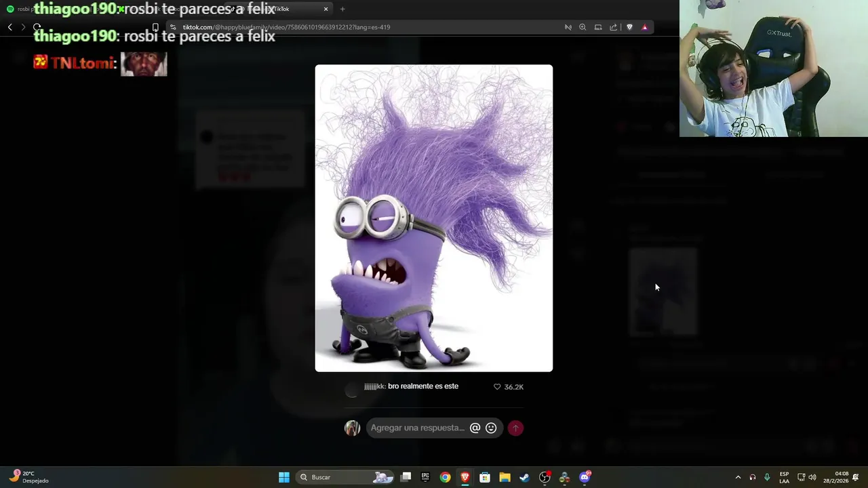Click the red send reply arrow button
Image resolution: width=868 pixels, height=488 pixels.
coord(515,428)
